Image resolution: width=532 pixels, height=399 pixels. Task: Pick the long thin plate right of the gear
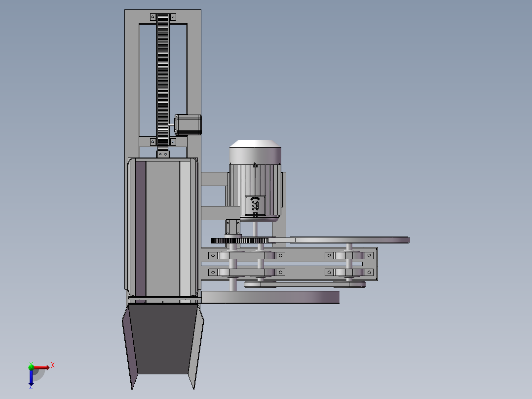point(340,240)
